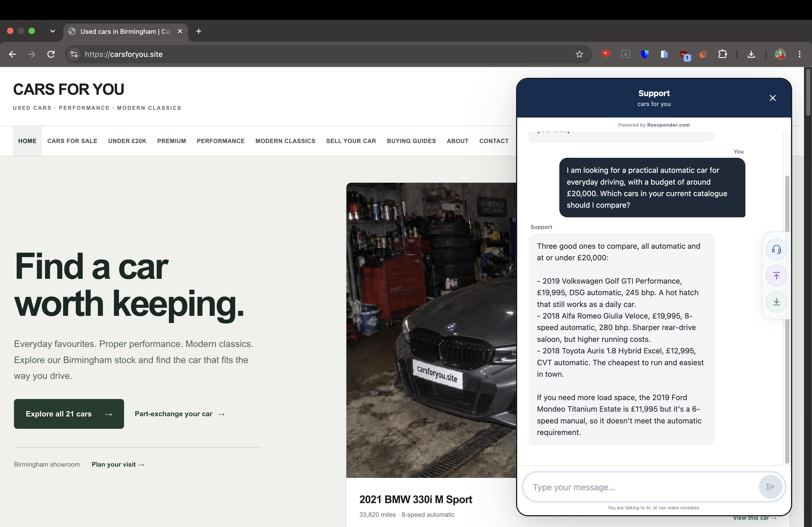Close the Support chat widget
The width and height of the screenshot is (812, 527).
773,98
